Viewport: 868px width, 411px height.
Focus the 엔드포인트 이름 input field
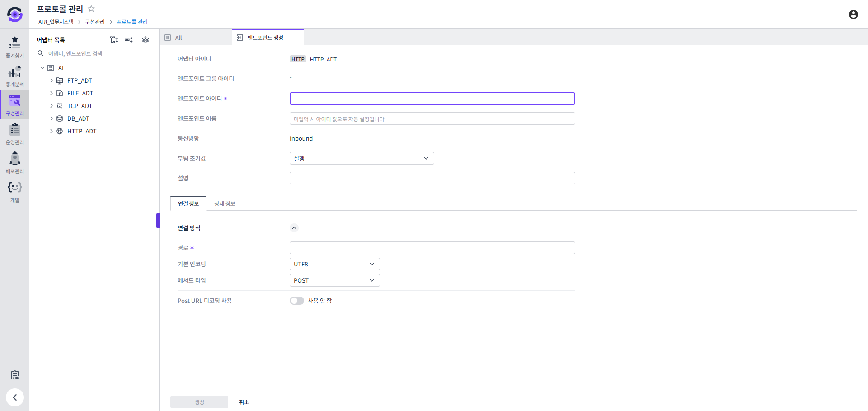coord(432,118)
